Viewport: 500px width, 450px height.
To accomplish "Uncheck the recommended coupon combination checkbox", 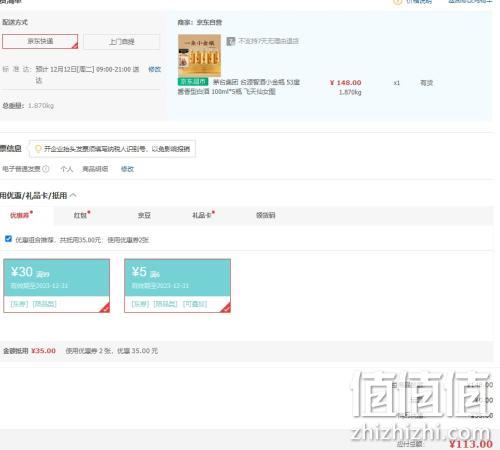I will (8, 239).
